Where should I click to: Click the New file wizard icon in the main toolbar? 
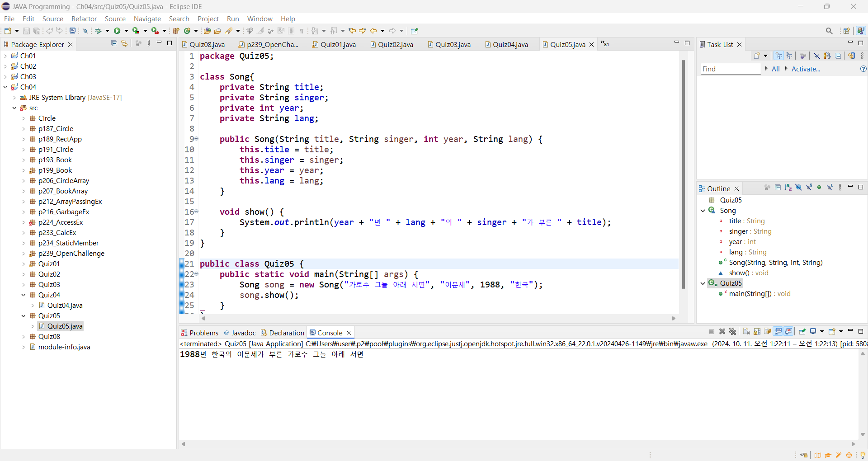click(8, 31)
